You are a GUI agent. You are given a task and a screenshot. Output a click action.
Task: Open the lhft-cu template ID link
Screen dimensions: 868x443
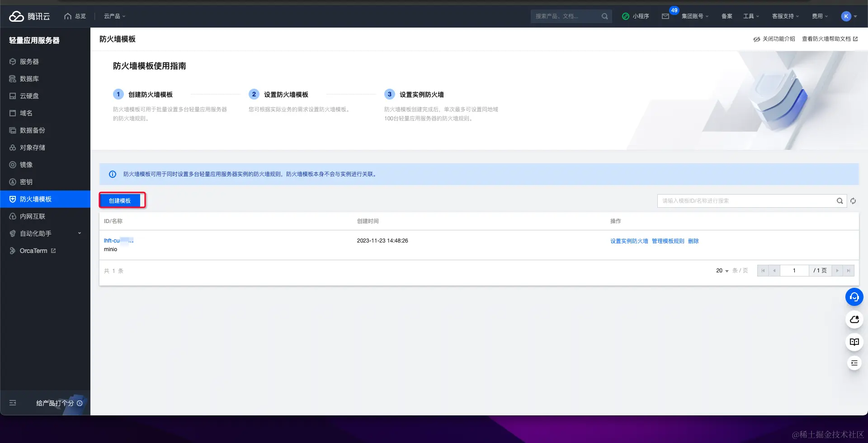118,241
